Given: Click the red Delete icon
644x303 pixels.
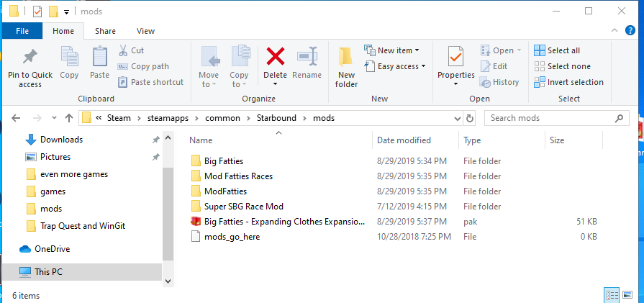Looking at the screenshot, I should pos(275,57).
